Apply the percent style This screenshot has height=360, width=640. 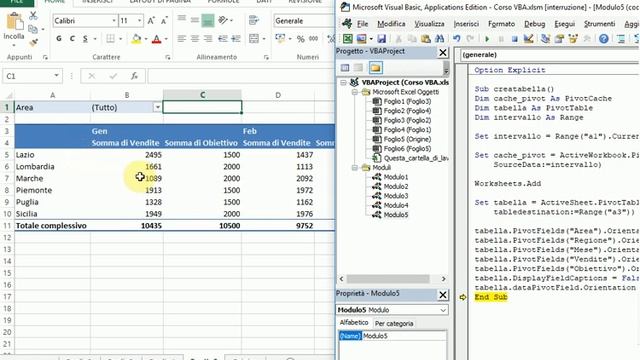point(301,39)
